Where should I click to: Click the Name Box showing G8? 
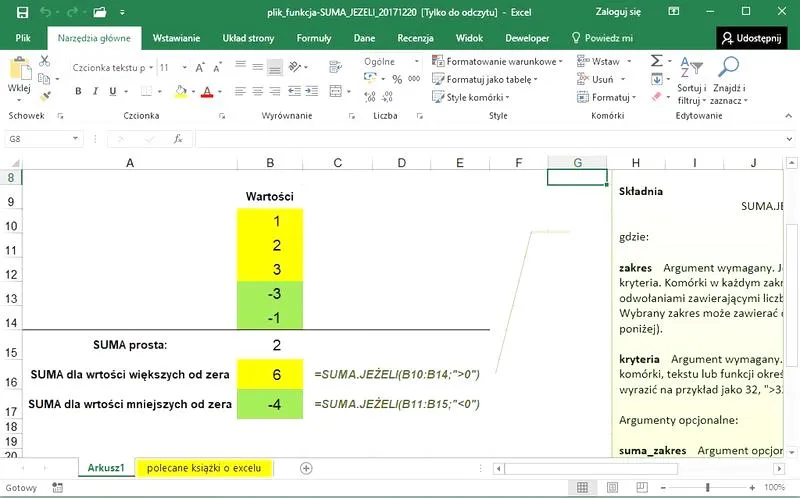(x=43, y=139)
